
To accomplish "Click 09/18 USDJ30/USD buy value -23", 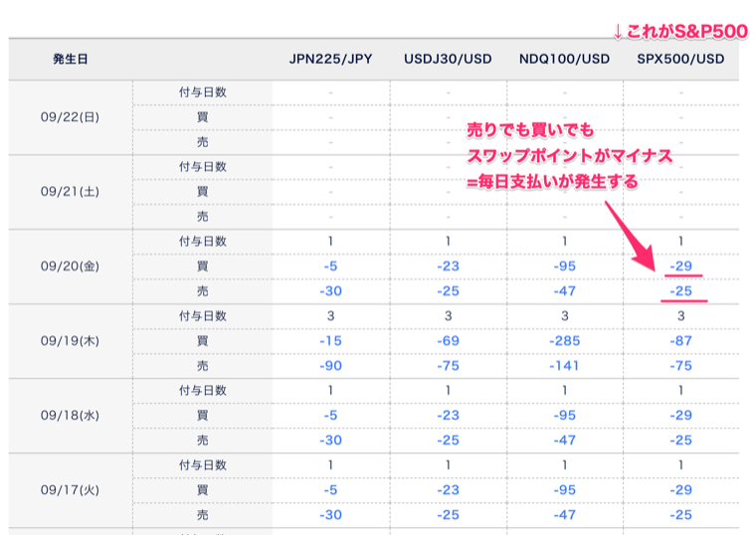I will click(x=448, y=416).
